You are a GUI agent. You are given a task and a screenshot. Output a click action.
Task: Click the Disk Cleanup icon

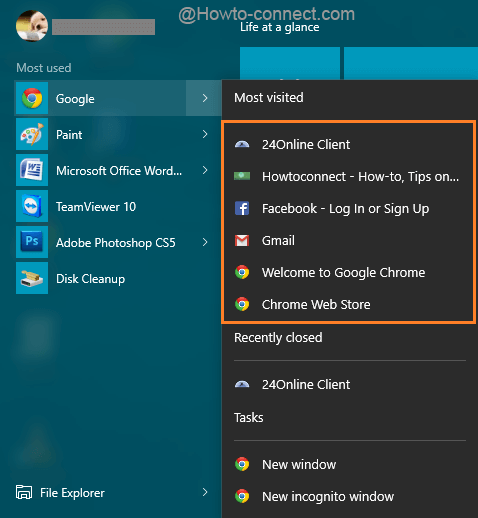(x=32, y=278)
